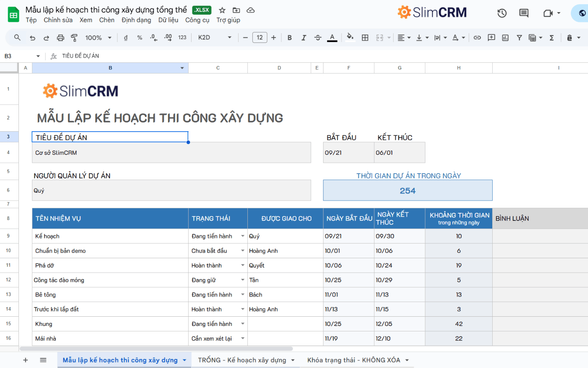
Task: Open status dropdown for Bê tông row
Action: 243,295
